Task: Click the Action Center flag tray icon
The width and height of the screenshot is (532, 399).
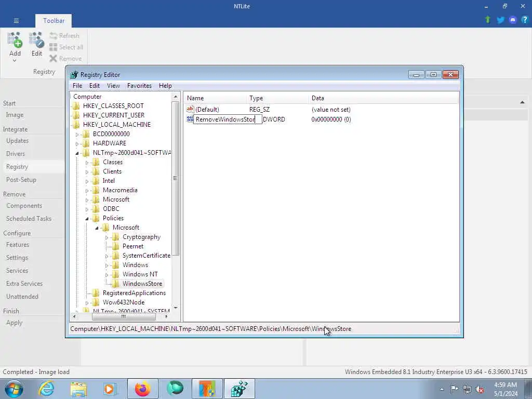Action: click(x=454, y=389)
